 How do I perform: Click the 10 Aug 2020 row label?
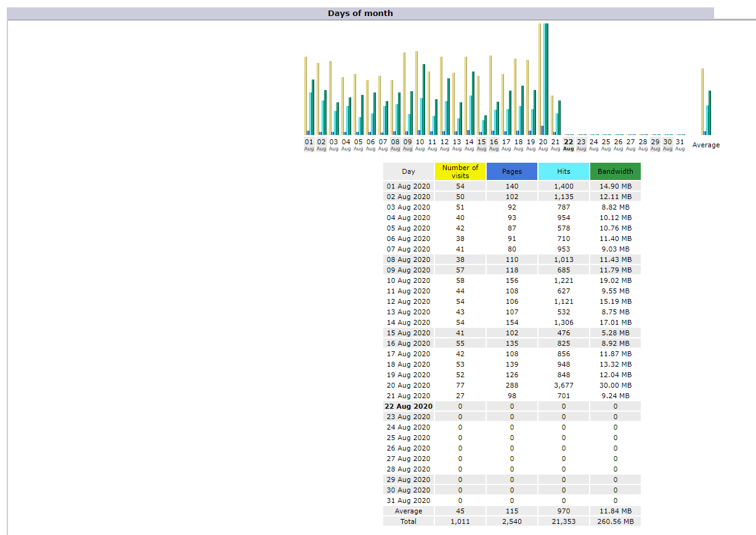click(408, 280)
